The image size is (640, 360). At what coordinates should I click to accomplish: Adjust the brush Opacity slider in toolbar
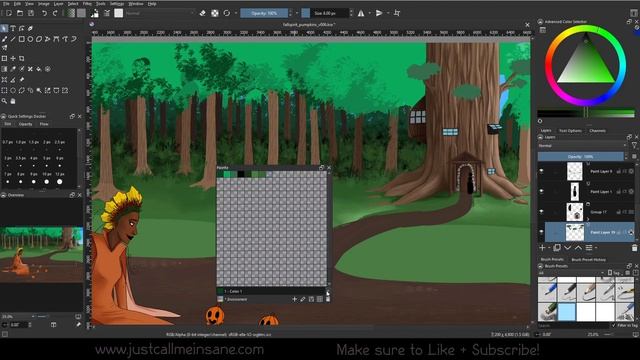tap(264, 13)
